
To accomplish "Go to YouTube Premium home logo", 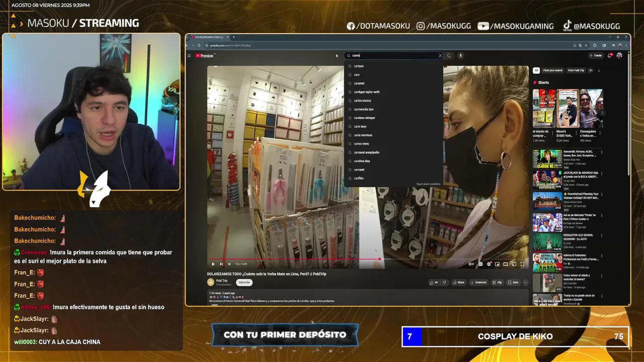I will (204, 56).
